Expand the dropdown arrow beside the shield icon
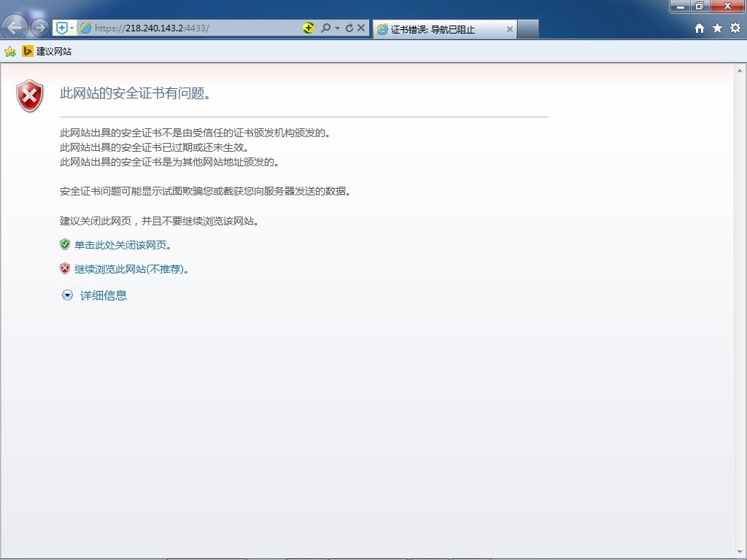 (x=72, y=28)
